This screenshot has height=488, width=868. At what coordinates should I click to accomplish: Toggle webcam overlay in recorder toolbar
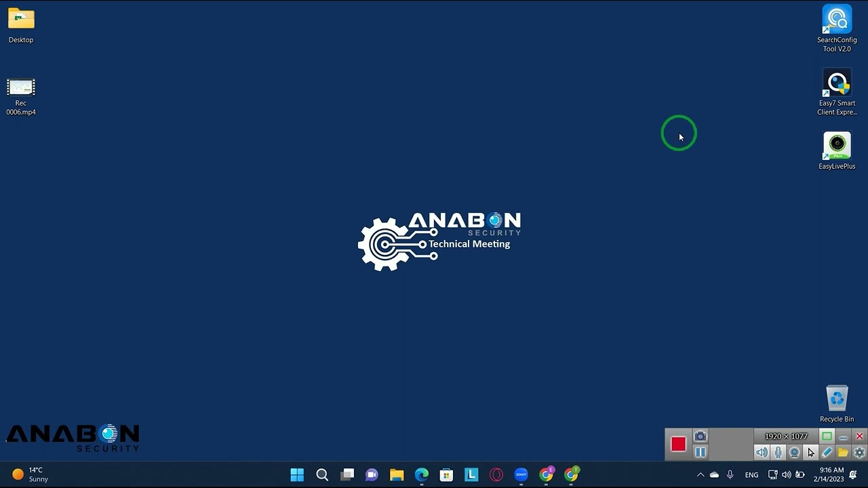[x=795, y=453]
